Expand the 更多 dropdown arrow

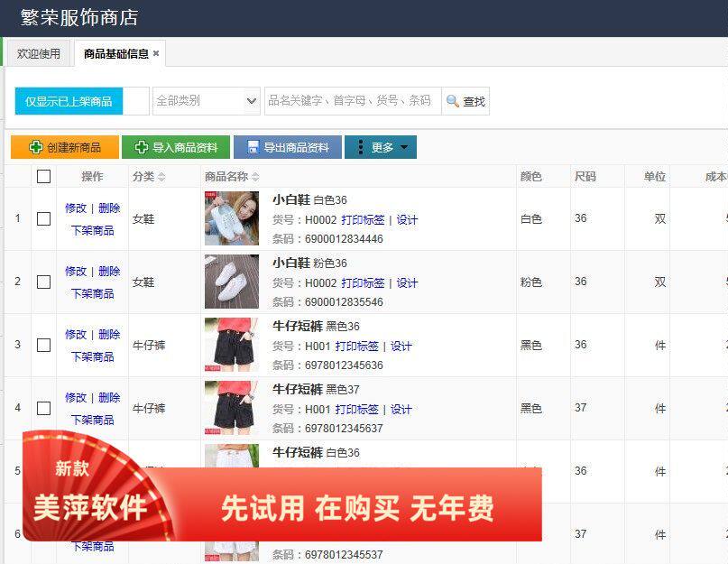[x=404, y=147]
